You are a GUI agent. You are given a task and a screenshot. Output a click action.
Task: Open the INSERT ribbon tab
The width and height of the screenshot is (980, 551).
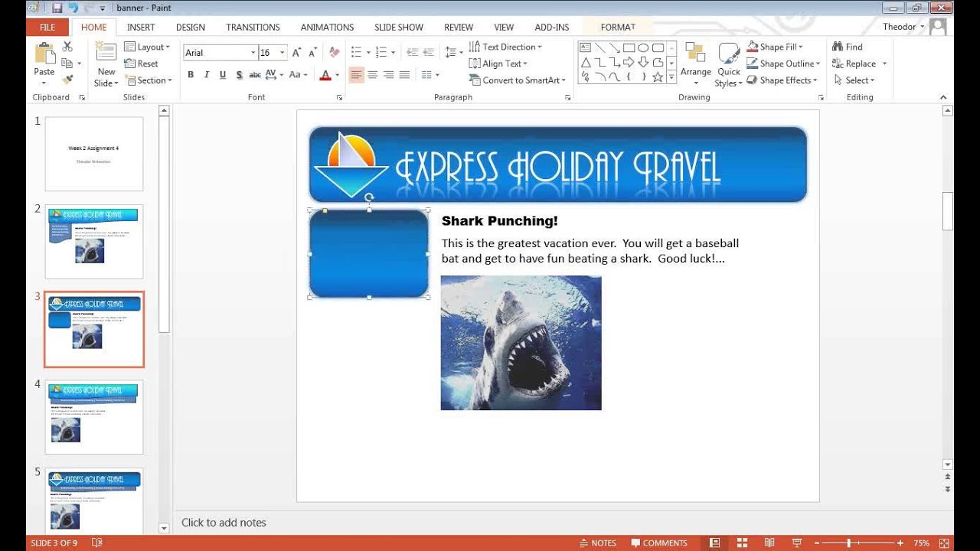click(141, 27)
